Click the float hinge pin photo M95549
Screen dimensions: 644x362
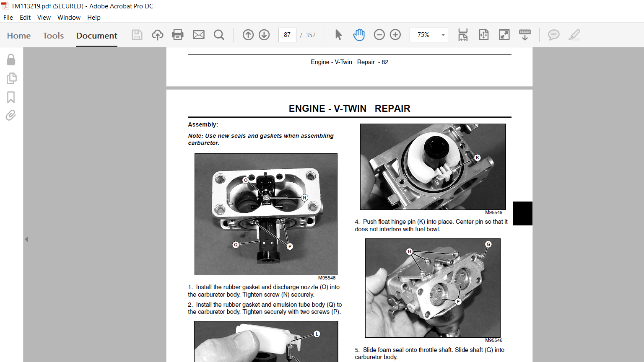(433, 167)
